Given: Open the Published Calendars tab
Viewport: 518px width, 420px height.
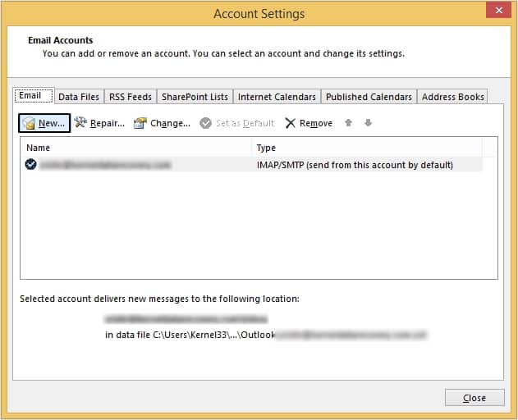Looking at the screenshot, I should click(369, 97).
